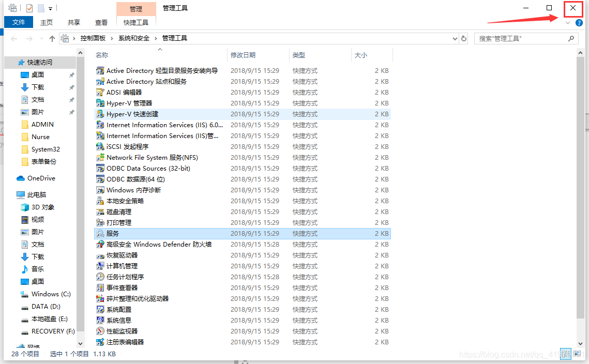This screenshot has height=364, width=589.
Task: Select the 打印管理 icon
Action: (x=100, y=223)
